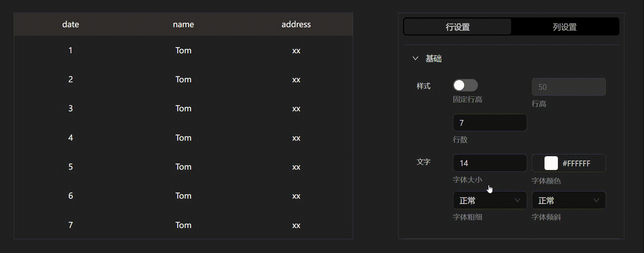Collapse the 基础 section chevron

coord(415,58)
